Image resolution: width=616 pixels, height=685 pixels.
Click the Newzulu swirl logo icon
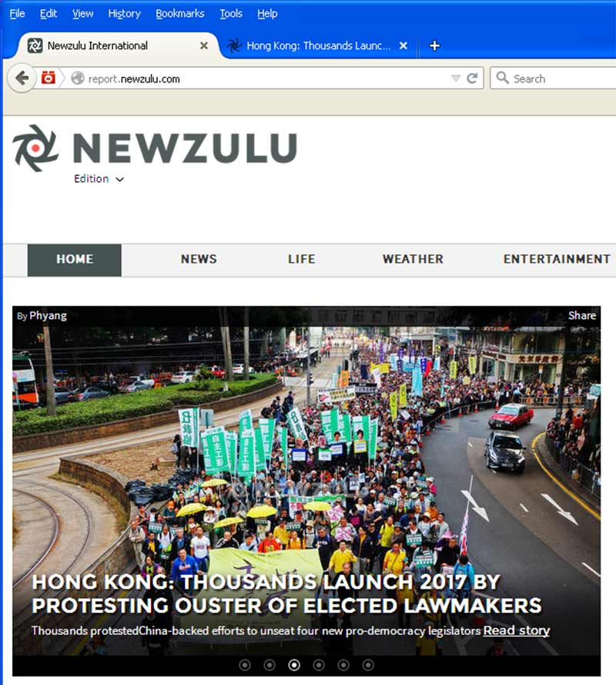click(35, 148)
